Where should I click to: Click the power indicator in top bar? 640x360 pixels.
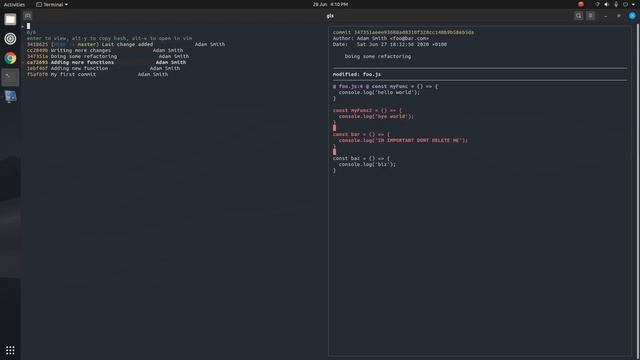click(625, 4)
